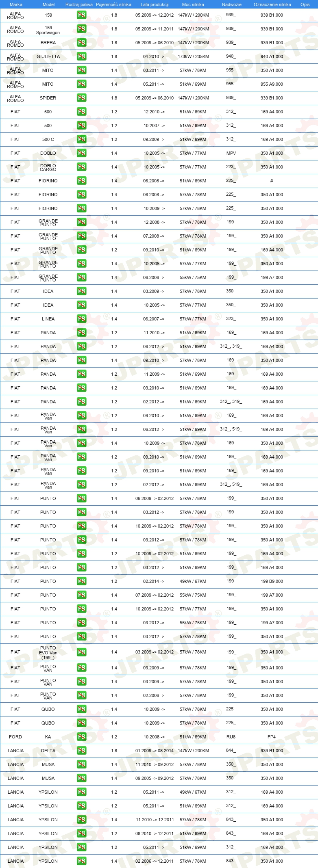Screen dimensions: 318x868
Task: Click the fuel icon in the GRANDE PUNTO 1.2 row
Action: point(81,250)
